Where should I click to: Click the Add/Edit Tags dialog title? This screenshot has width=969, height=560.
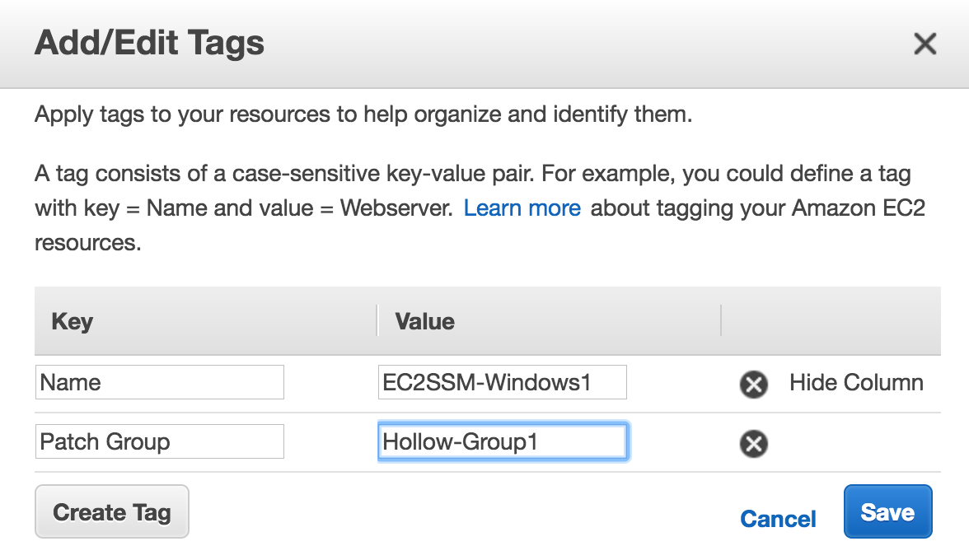coord(149,43)
